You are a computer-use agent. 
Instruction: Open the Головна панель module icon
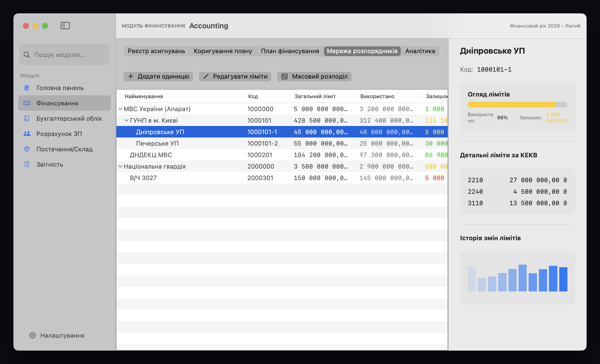point(27,88)
